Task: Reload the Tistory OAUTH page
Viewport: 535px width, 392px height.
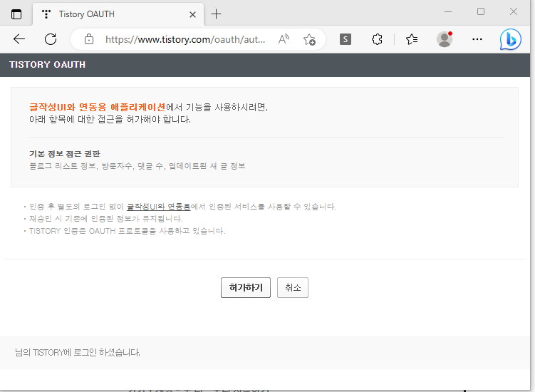Action: tap(51, 39)
